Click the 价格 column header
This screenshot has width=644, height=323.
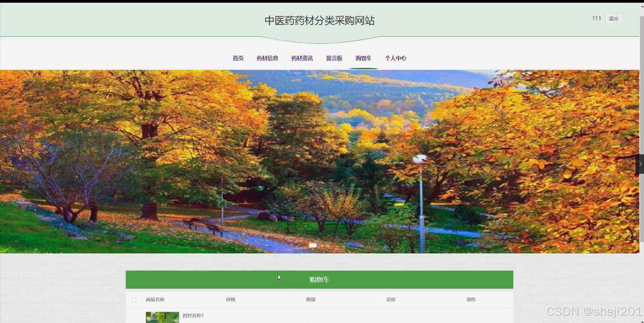(230, 300)
